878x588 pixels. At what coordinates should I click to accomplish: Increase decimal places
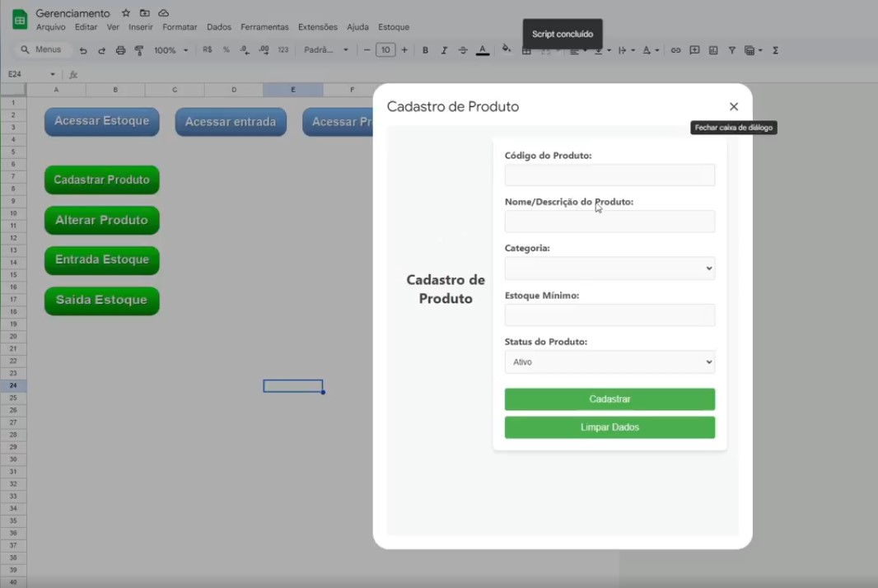[264, 50]
